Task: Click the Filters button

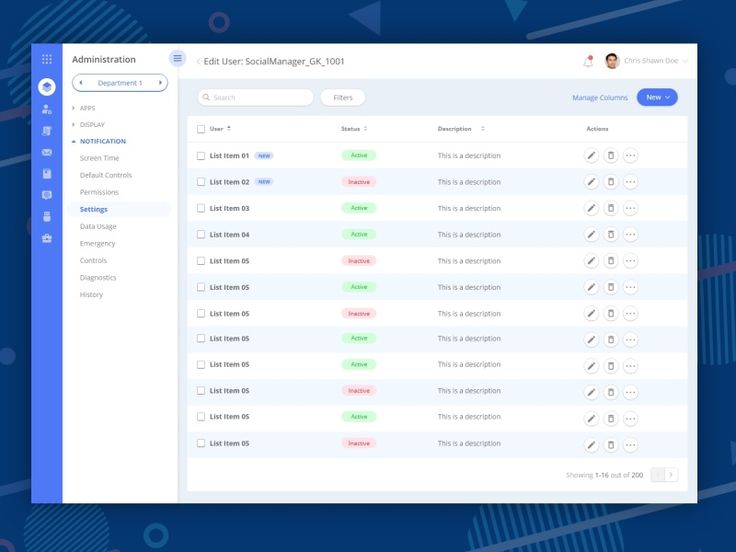Action: 343,98
